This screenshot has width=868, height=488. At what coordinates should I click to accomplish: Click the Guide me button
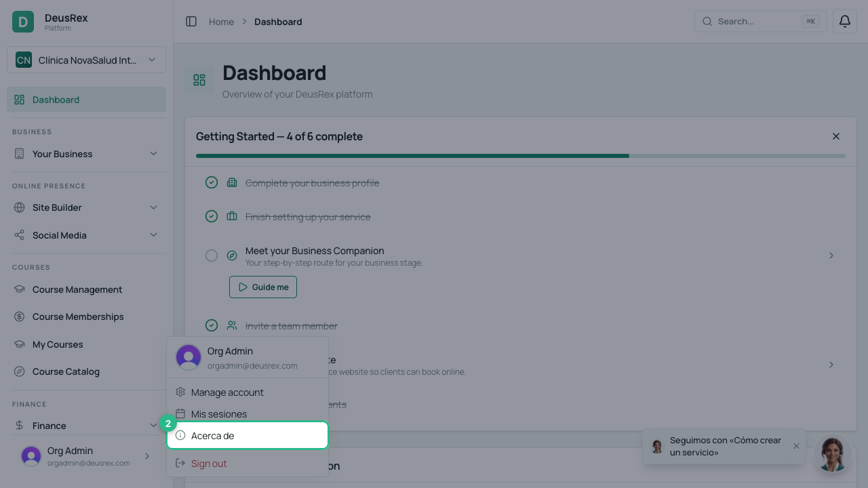pyautogui.click(x=263, y=287)
